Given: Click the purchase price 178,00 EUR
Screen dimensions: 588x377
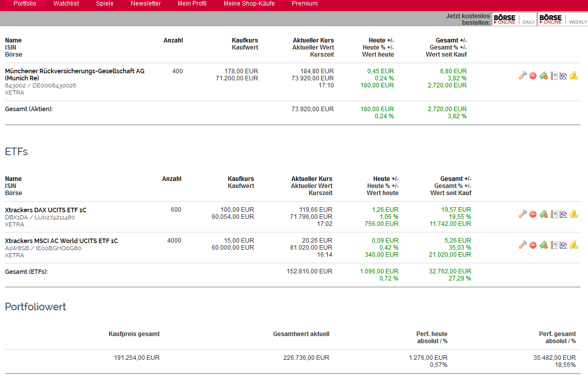Looking at the screenshot, I should [241, 71].
